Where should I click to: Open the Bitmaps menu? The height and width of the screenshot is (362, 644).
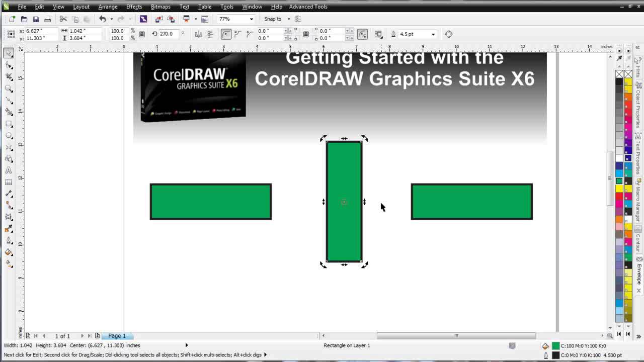(160, 7)
